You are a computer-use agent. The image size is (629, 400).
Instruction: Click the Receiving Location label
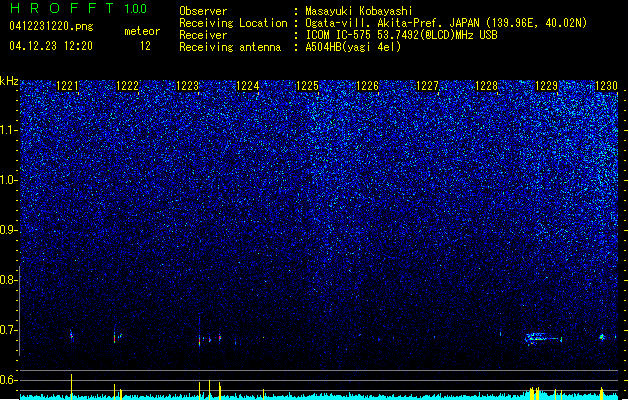[x=233, y=23]
